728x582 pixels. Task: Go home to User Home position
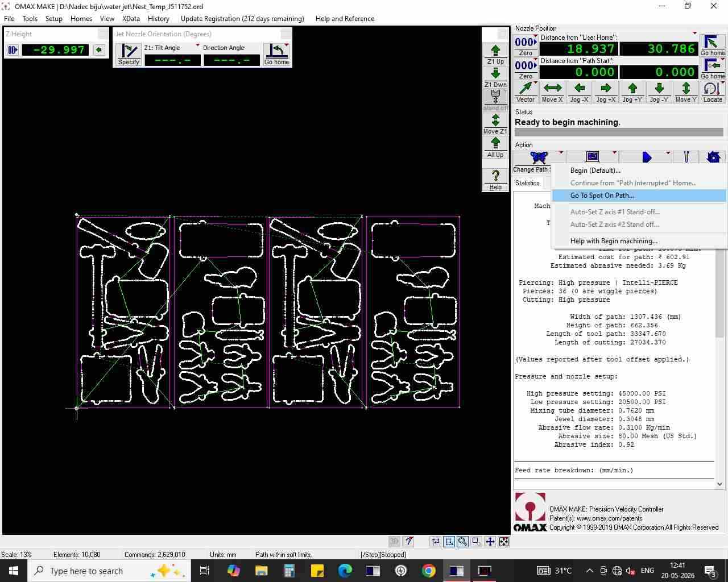click(x=713, y=45)
